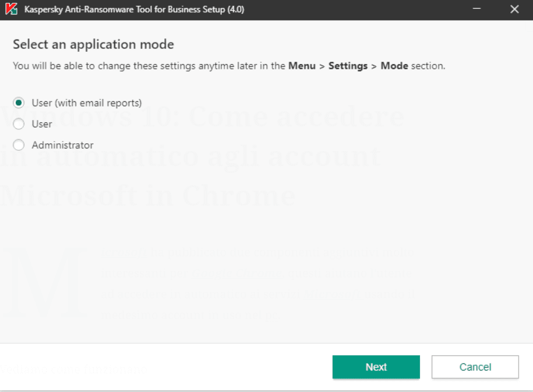Click the "Select an application mode" heading
Viewport: 533px width, 392px height.
[x=93, y=44]
